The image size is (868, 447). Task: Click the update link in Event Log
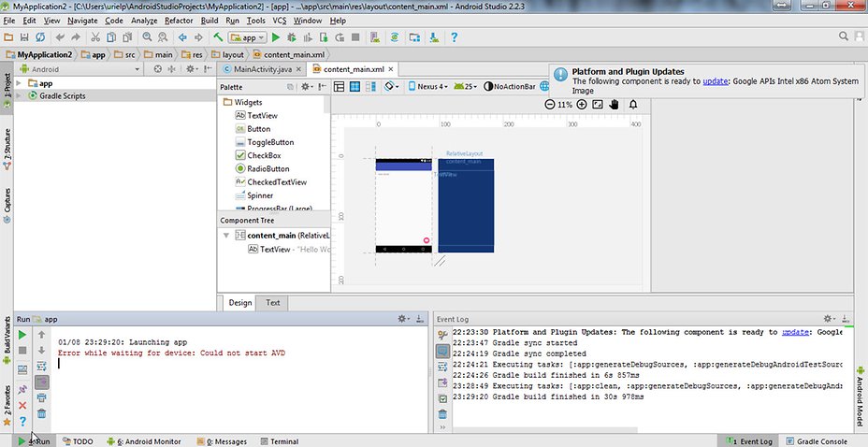795,333
